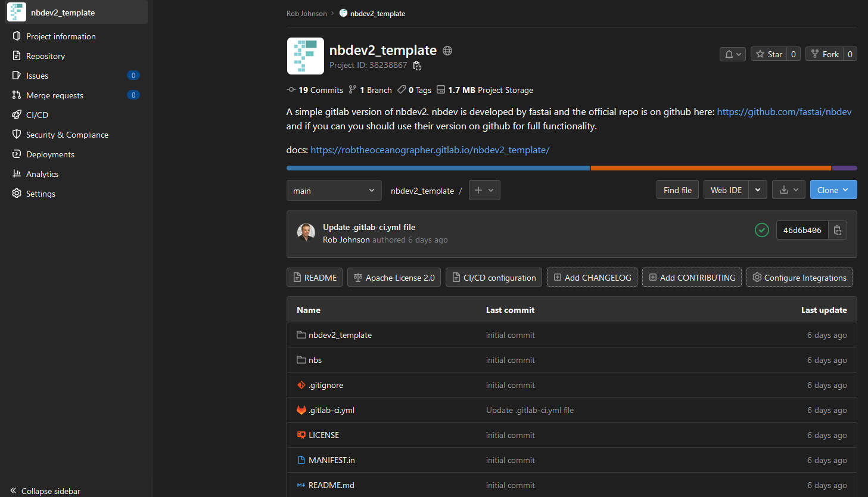The height and width of the screenshot is (497, 868).
Task: View the 1 Branch link
Action: tap(371, 90)
